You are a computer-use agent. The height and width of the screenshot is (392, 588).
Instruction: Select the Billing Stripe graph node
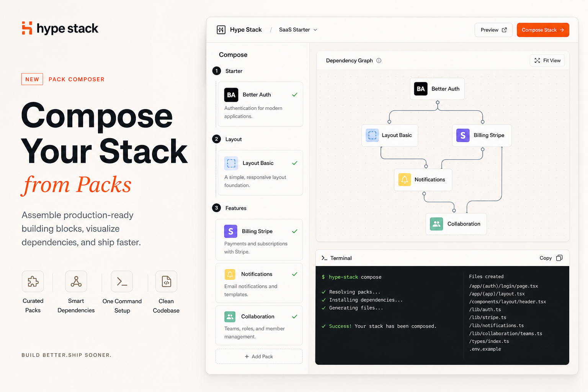click(482, 135)
